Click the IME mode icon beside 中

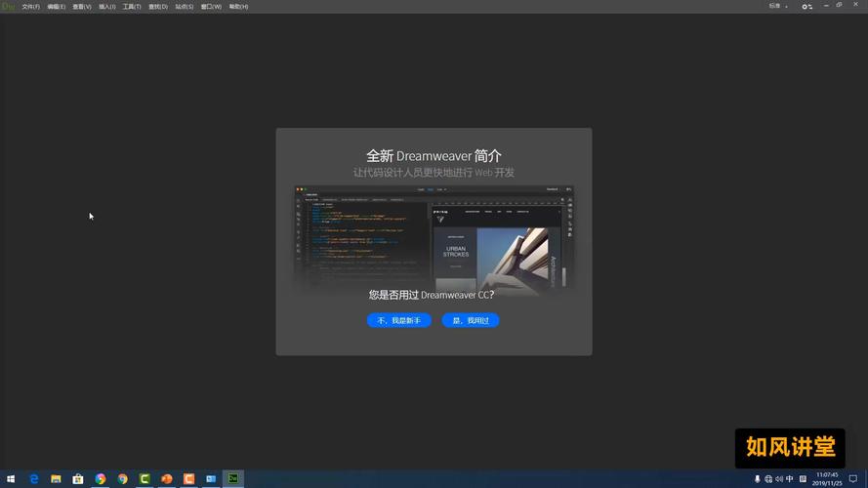coord(803,479)
